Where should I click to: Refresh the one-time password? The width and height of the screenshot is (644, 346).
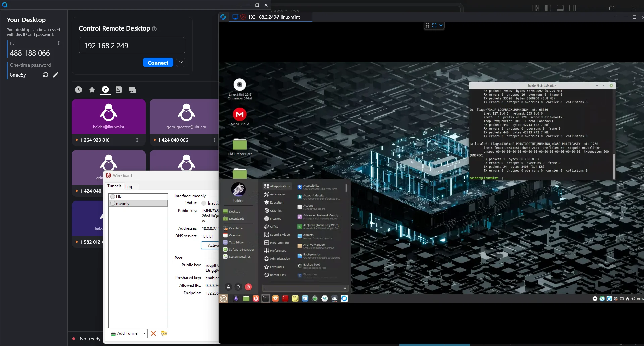pos(46,75)
